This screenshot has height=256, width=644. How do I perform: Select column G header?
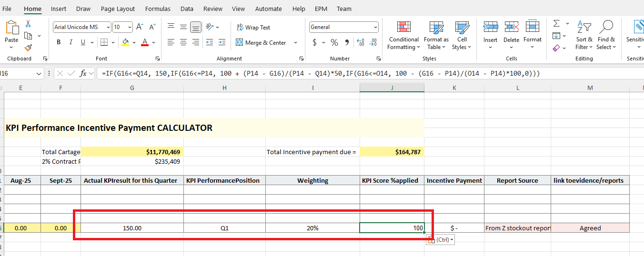click(132, 88)
